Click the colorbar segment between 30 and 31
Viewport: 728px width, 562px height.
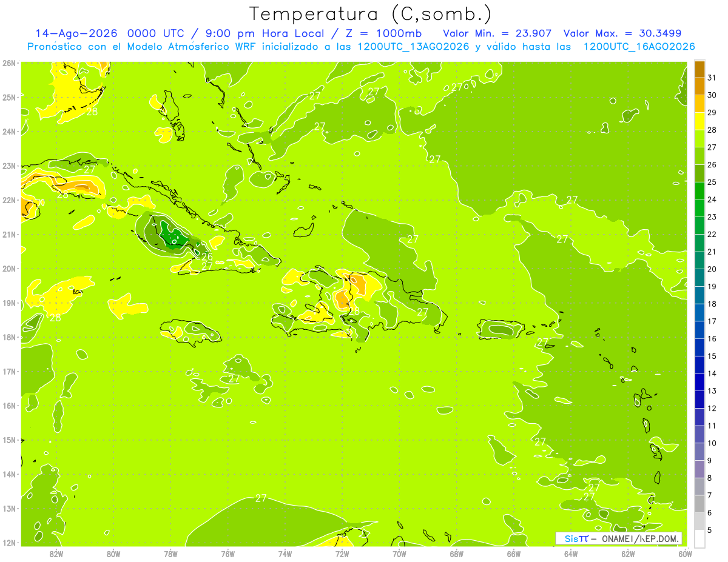(x=699, y=87)
